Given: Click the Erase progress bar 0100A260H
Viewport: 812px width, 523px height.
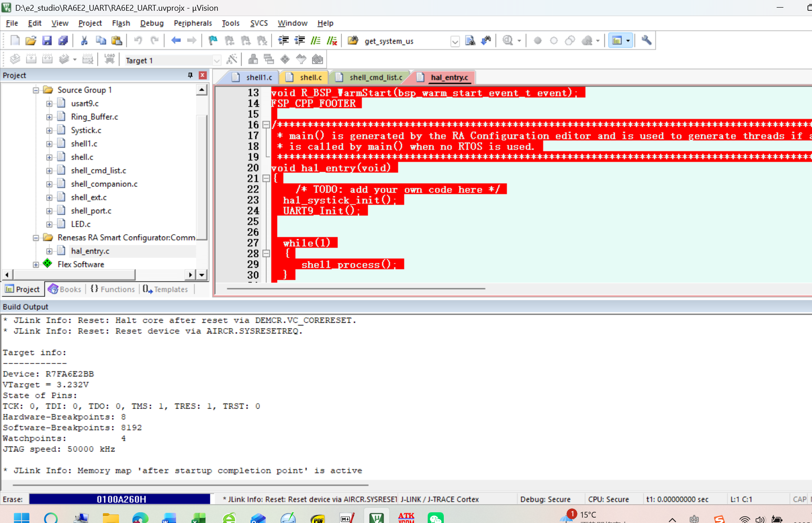Looking at the screenshot, I should coord(120,499).
